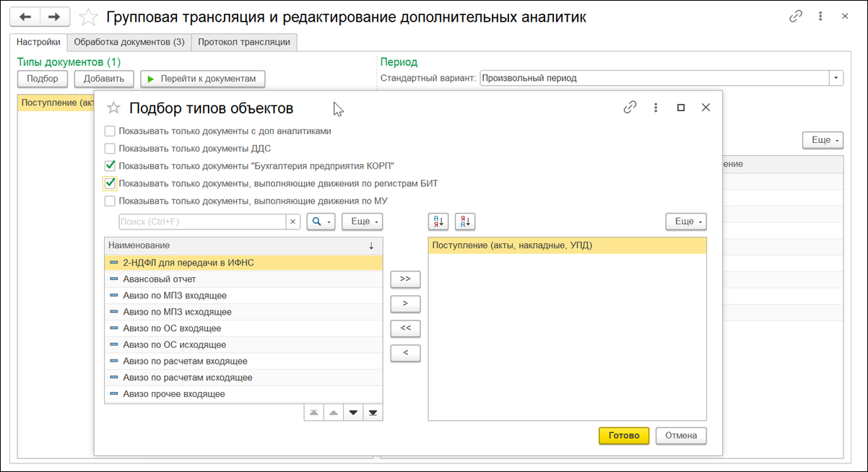Click the sort arrow in the Наименование header
This screenshot has width=868, height=472.
coord(371,246)
